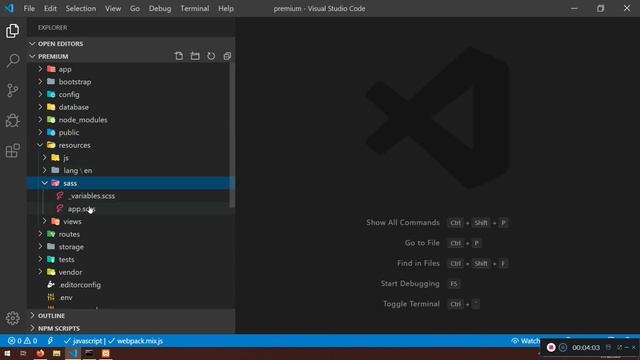Screen dimensions: 640x360
Task: Click the red record button of screen recorder
Action: pos(551,347)
